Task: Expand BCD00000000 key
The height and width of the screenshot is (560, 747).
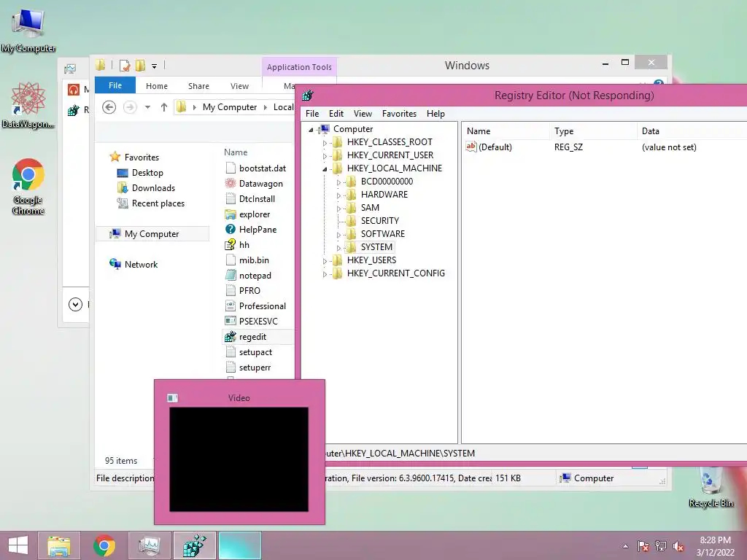Action: click(338, 182)
